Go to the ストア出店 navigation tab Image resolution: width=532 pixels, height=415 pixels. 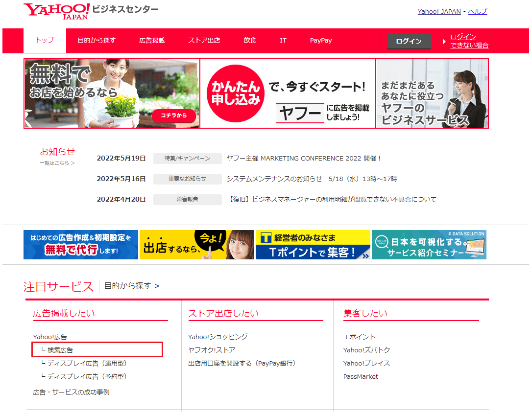204,41
